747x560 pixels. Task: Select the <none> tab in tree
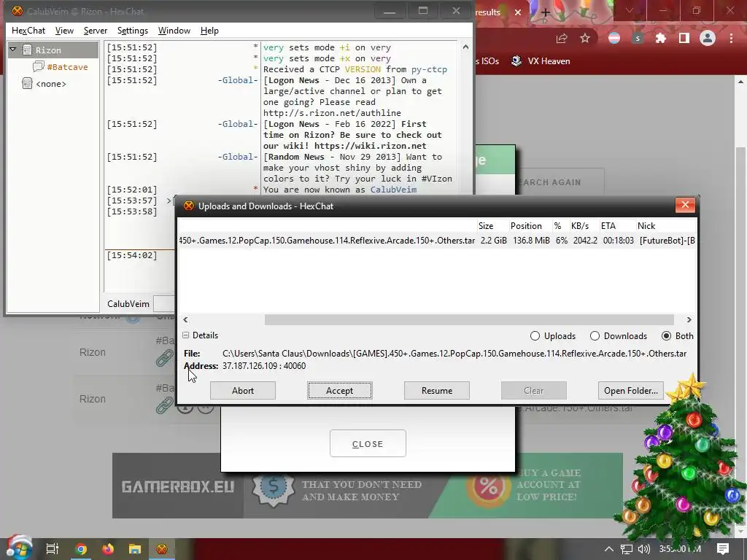[x=51, y=84]
